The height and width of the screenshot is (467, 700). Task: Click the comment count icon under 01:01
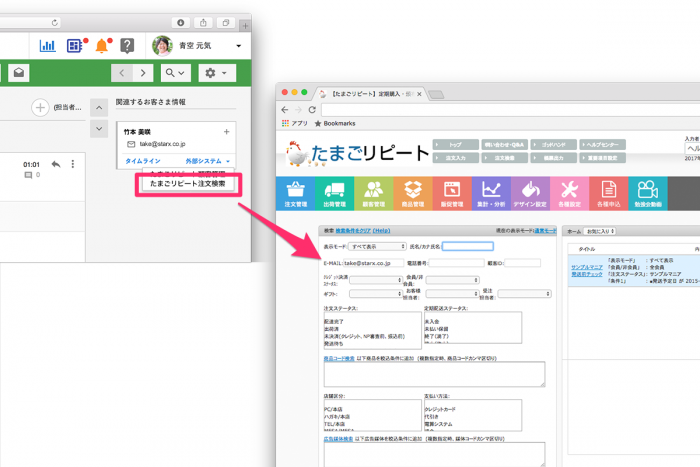pyautogui.click(x=29, y=175)
